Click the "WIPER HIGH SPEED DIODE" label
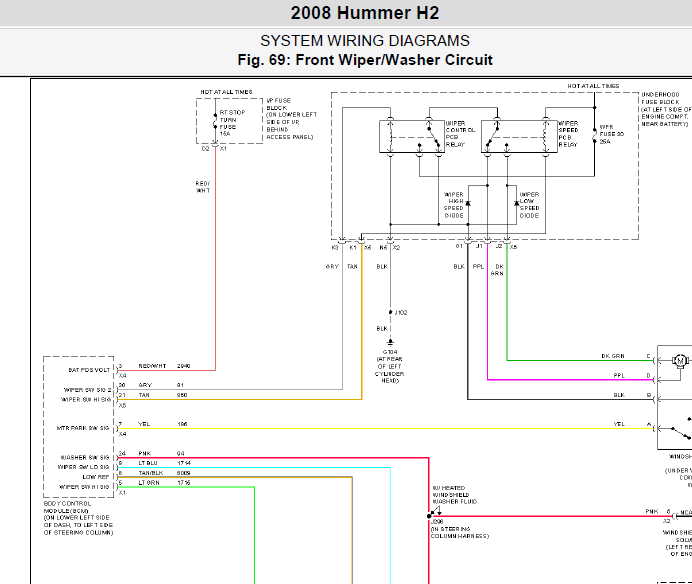 pyautogui.click(x=454, y=205)
